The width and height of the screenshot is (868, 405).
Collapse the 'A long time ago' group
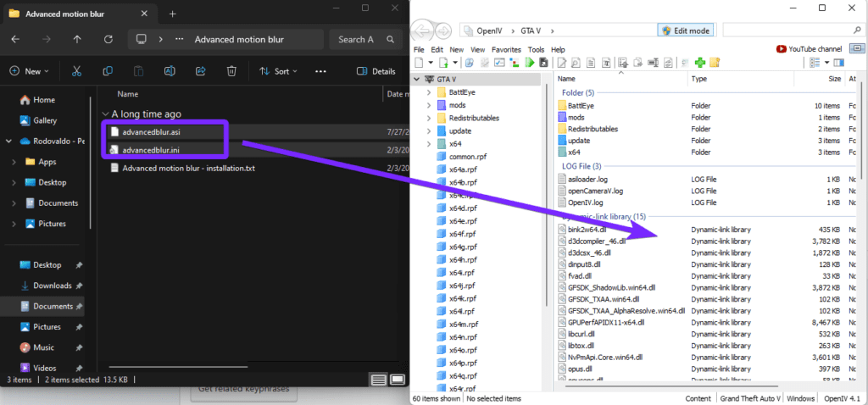tap(105, 114)
